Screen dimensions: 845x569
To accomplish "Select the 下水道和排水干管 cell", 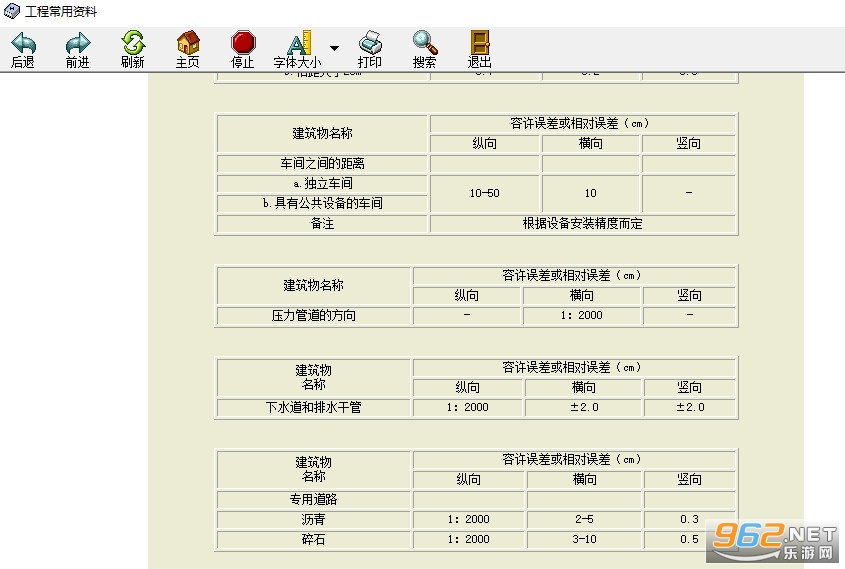I will tap(314, 407).
